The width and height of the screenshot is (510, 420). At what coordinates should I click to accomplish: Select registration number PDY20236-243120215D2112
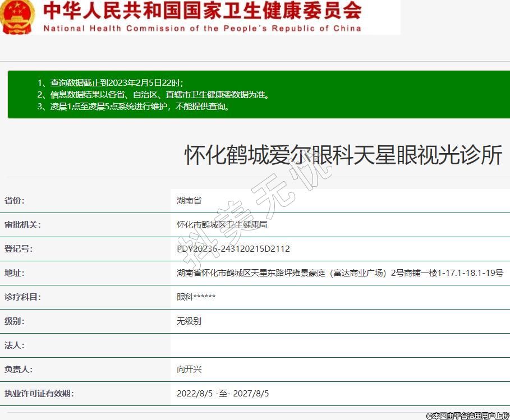point(233,249)
